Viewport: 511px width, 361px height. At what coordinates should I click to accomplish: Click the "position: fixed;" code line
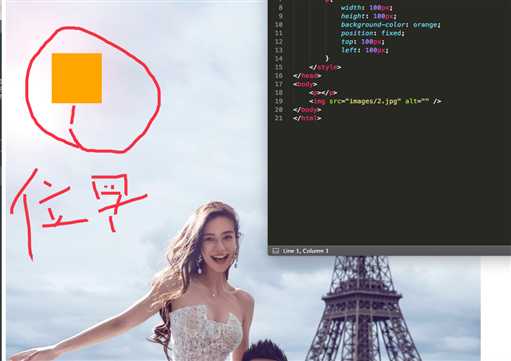pos(372,33)
